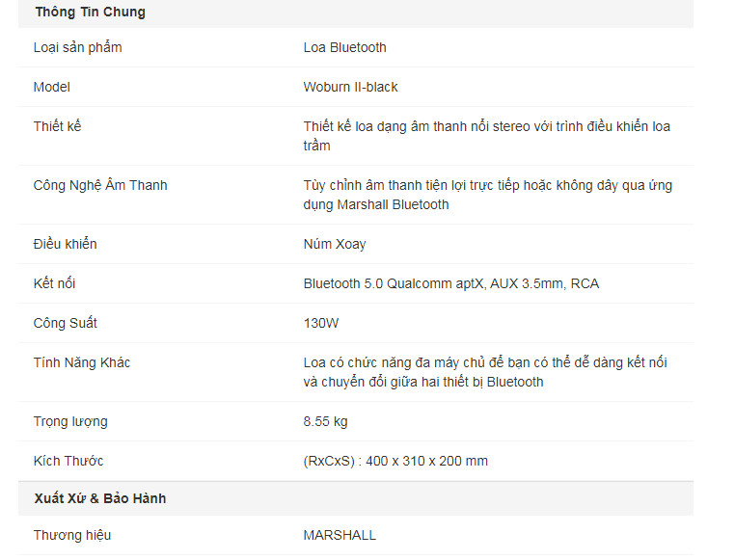This screenshot has height=560, width=735.
Task: Click the Marshall Bluetooth app description text
Action: [487, 195]
